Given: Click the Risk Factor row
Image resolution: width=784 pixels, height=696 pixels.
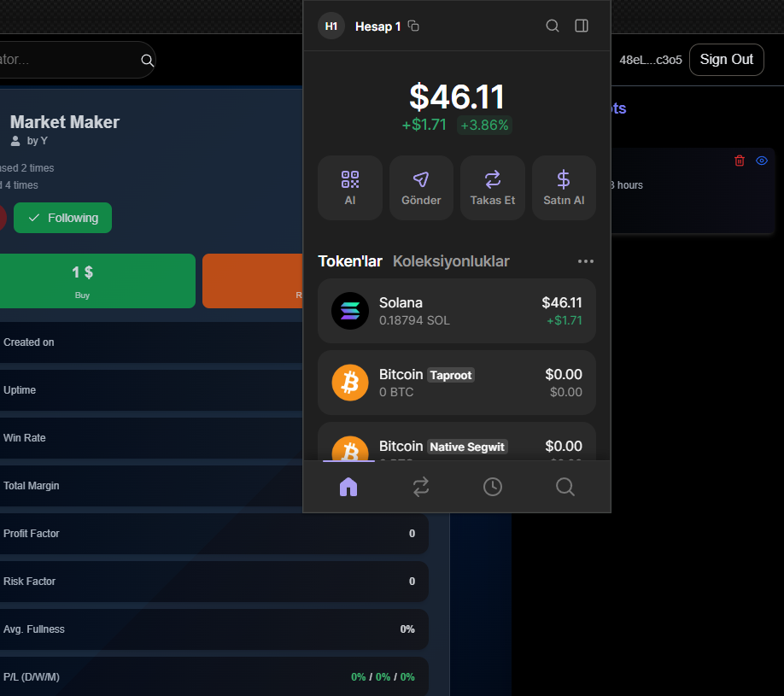Looking at the screenshot, I should pyautogui.click(x=214, y=582).
